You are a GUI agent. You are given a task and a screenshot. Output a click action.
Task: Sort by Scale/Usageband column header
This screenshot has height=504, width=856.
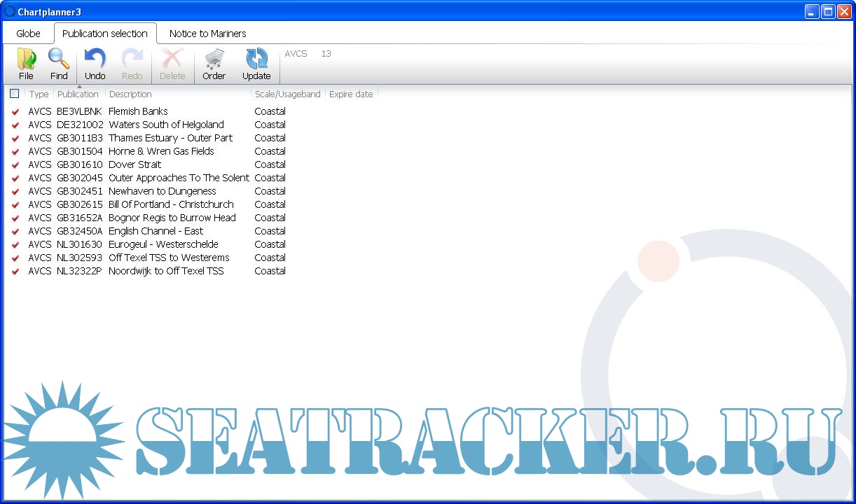click(287, 94)
